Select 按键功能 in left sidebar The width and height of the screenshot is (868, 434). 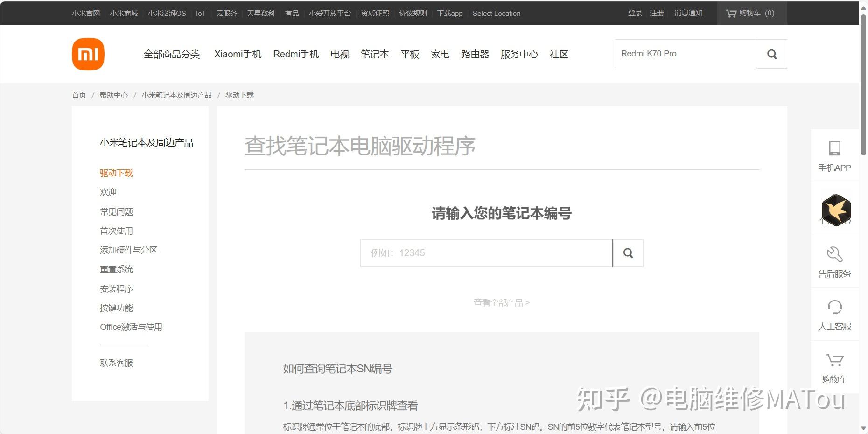click(x=116, y=308)
